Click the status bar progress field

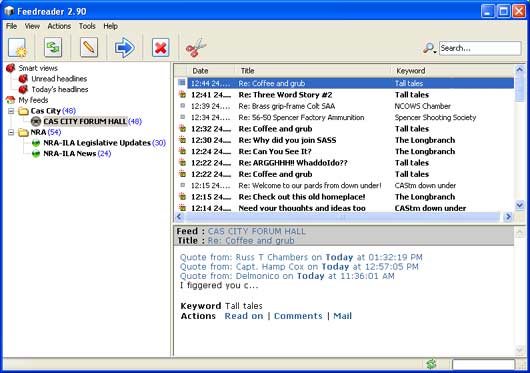click(x=483, y=365)
